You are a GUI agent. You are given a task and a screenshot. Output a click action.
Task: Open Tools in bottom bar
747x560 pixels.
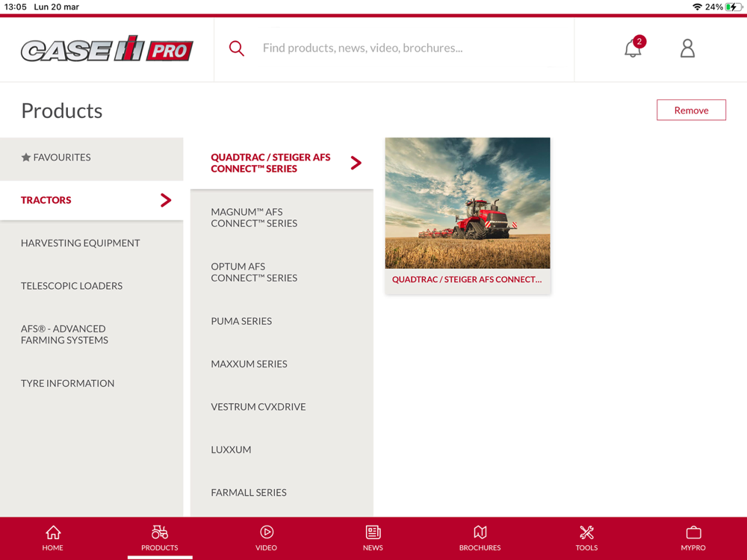point(586,538)
